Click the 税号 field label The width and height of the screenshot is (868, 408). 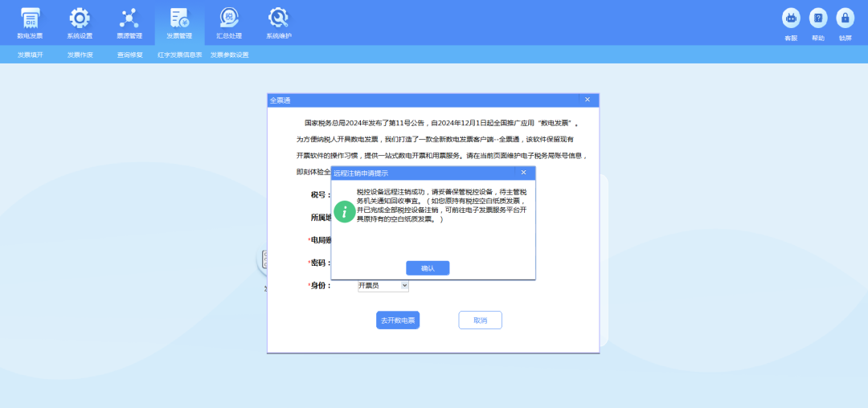point(321,194)
